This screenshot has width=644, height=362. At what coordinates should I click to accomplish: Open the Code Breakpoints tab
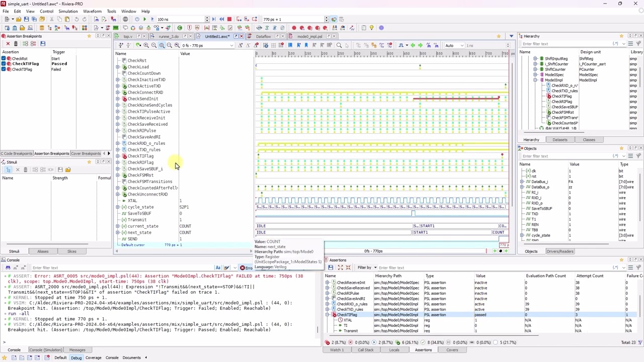click(x=17, y=153)
